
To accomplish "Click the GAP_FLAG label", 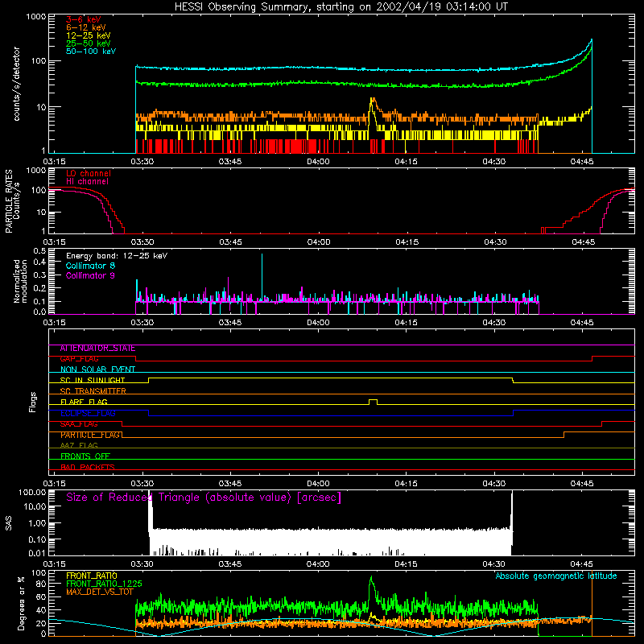I will point(79,359).
